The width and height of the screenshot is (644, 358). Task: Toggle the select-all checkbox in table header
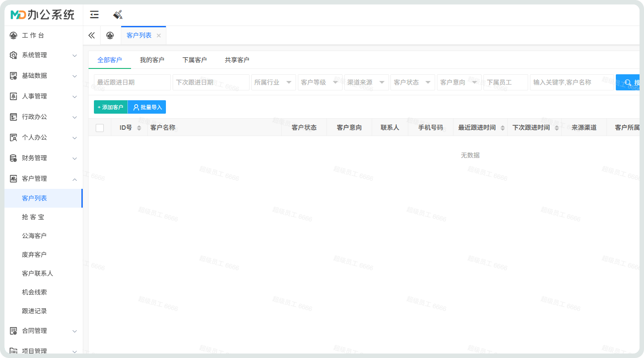pyautogui.click(x=100, y=128)
